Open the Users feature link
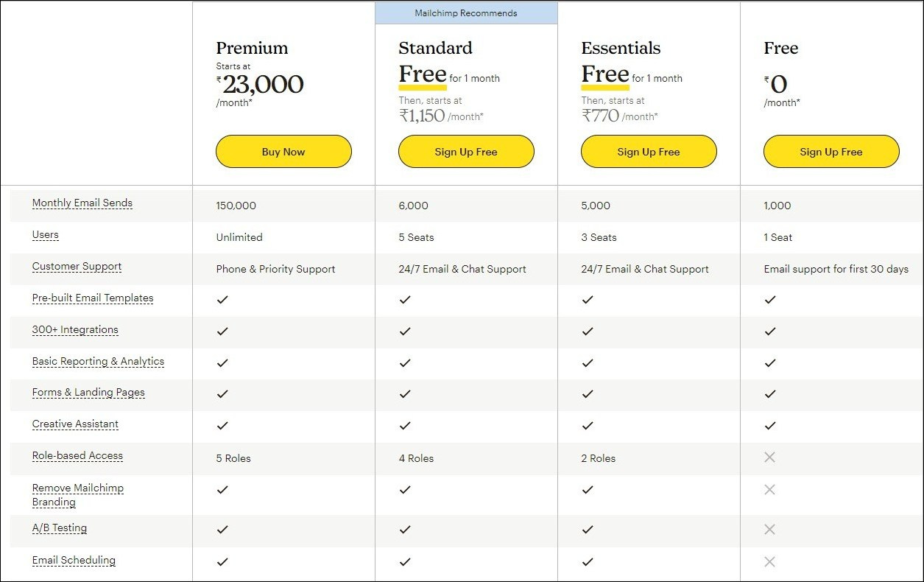The height and width of the screenshot is (582, 924). coord(45,235)
